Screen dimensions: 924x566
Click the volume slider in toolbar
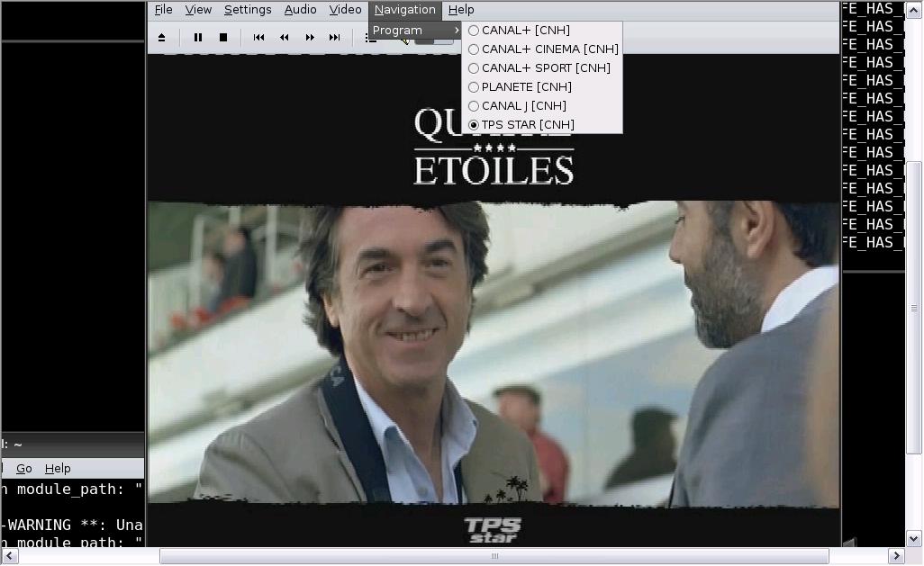tap(434, 40)
